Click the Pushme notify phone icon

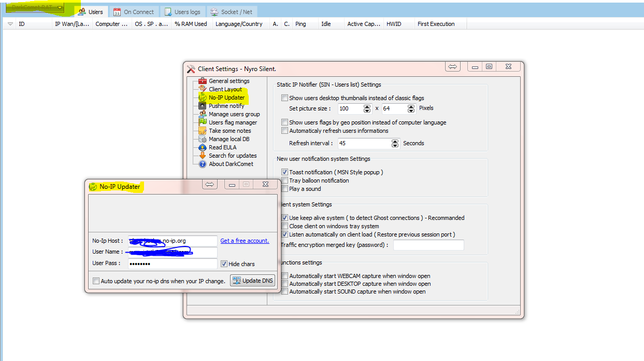click(x=203, y=106)
